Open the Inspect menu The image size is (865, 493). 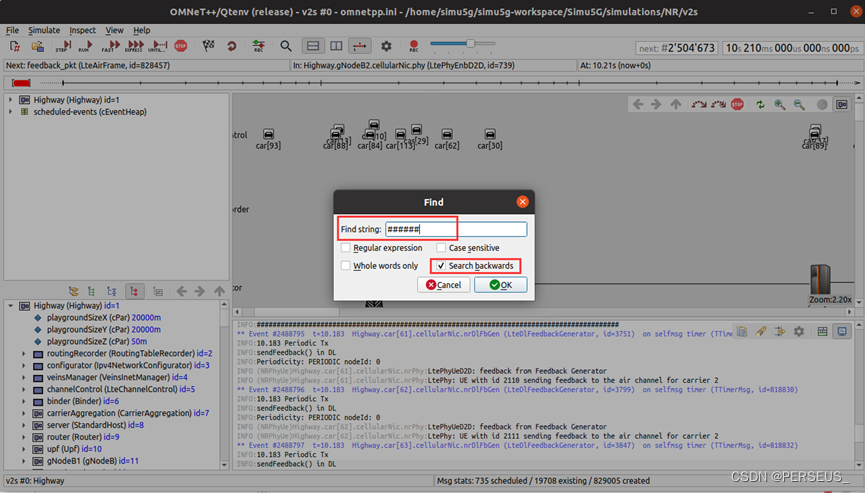click(x=82, y=30)
